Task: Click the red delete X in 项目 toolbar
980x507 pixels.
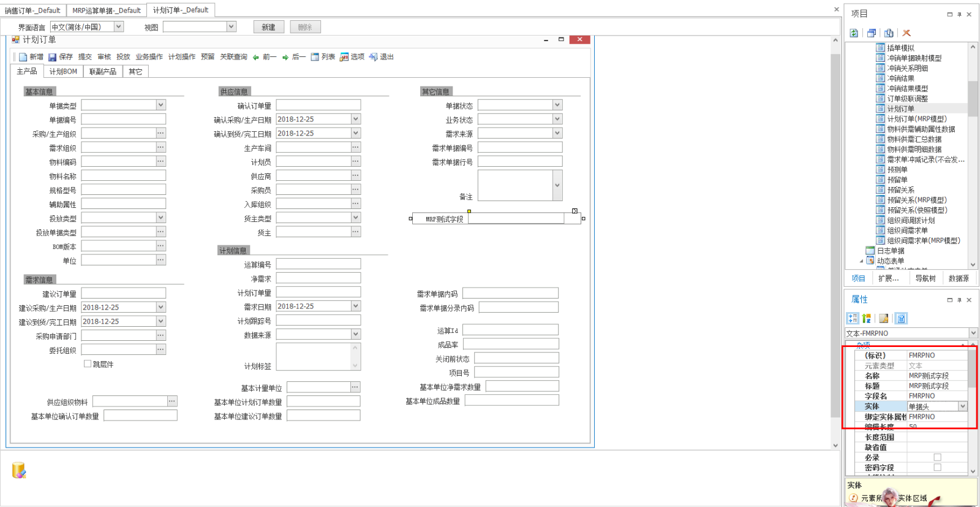Action: pyautogui.click(x=907, y=33)
